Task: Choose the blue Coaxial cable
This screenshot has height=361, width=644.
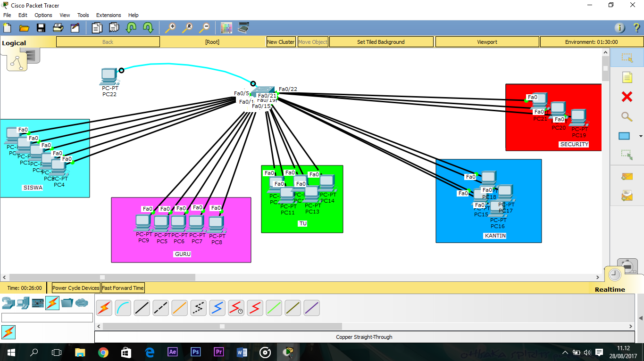Action: pyautogui.click(x=217, y=308)
